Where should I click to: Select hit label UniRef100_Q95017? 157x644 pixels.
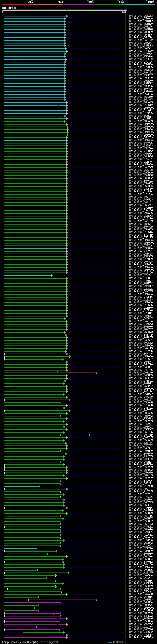point(141,286)
